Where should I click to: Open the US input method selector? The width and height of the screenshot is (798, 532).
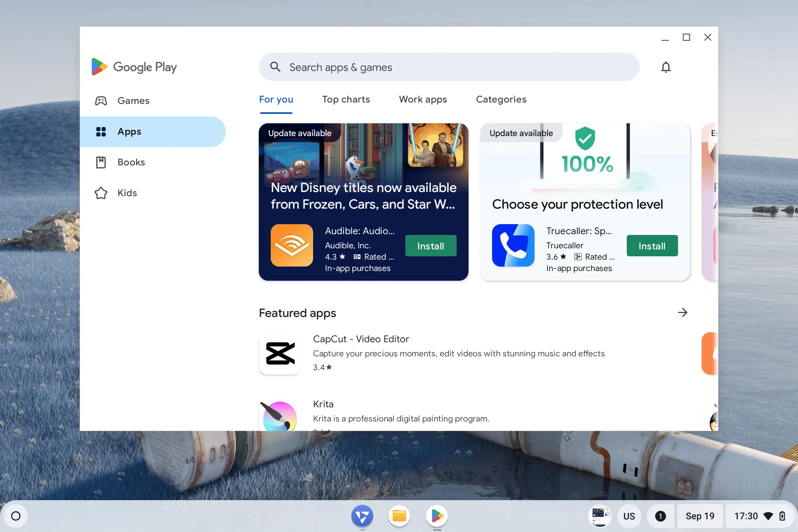click(x=629, y=516)
